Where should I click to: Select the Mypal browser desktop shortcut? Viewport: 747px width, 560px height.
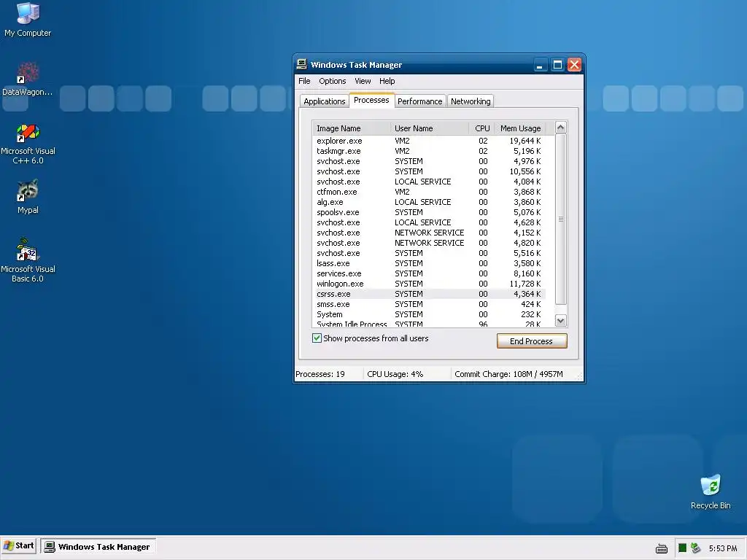click(28, 197)
